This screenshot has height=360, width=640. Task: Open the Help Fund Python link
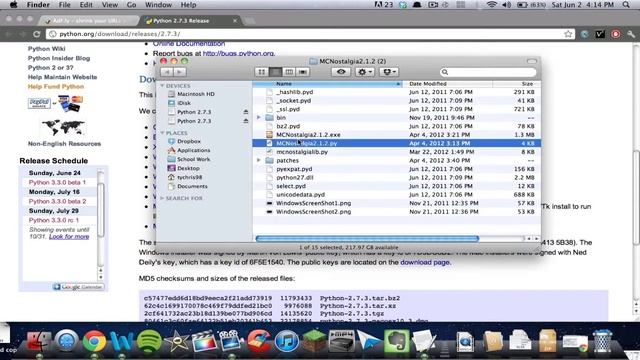point(56,87)
